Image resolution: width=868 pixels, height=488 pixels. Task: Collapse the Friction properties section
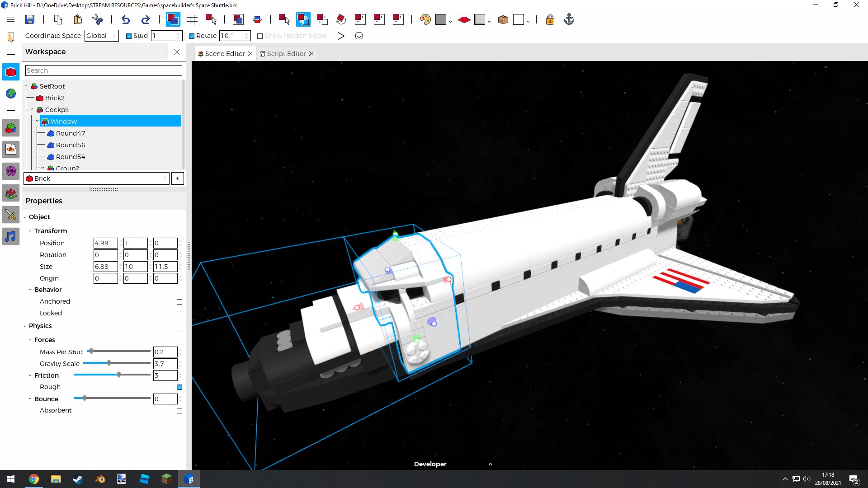click(30, 375)
